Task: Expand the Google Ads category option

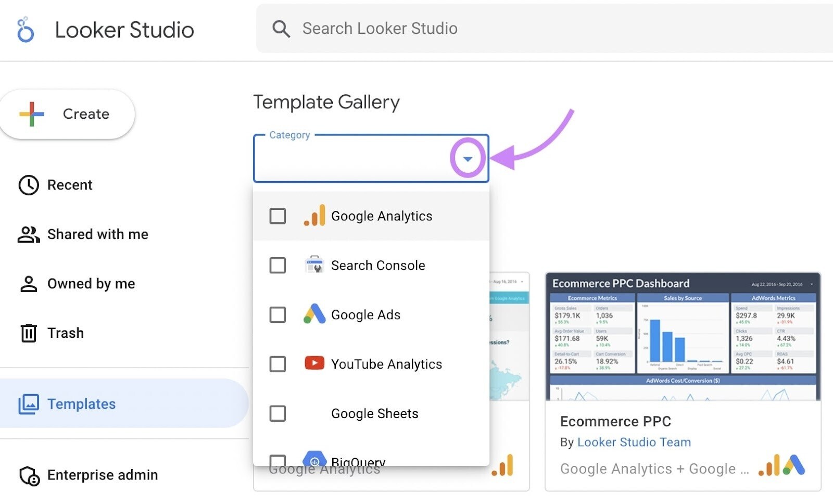Action: pyautogui.click(x=365, y=314)
